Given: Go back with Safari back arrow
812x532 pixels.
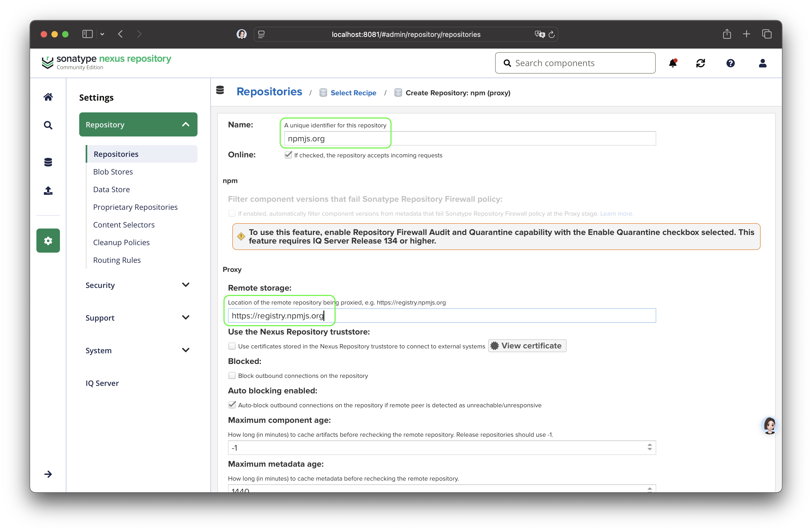Looking at the screenshot, I should point(120,34).
